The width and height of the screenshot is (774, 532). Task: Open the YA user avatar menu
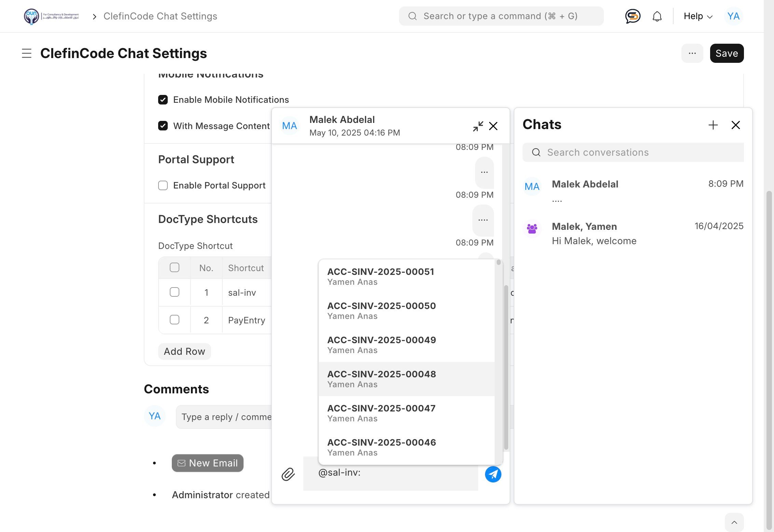pyautogui.click(x=733, y=16)
